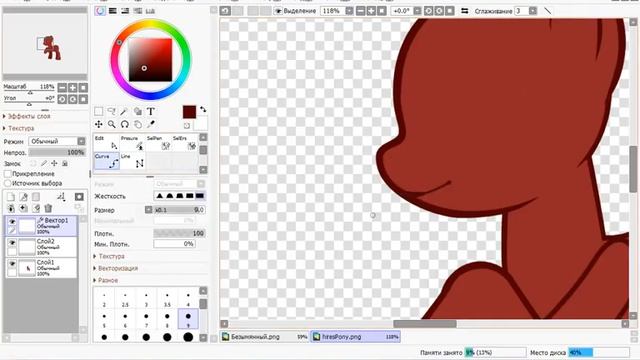Viewport: 640px width, 360px height.
Task: Select brush size 9 preset
Action: [x=188, y=319]
